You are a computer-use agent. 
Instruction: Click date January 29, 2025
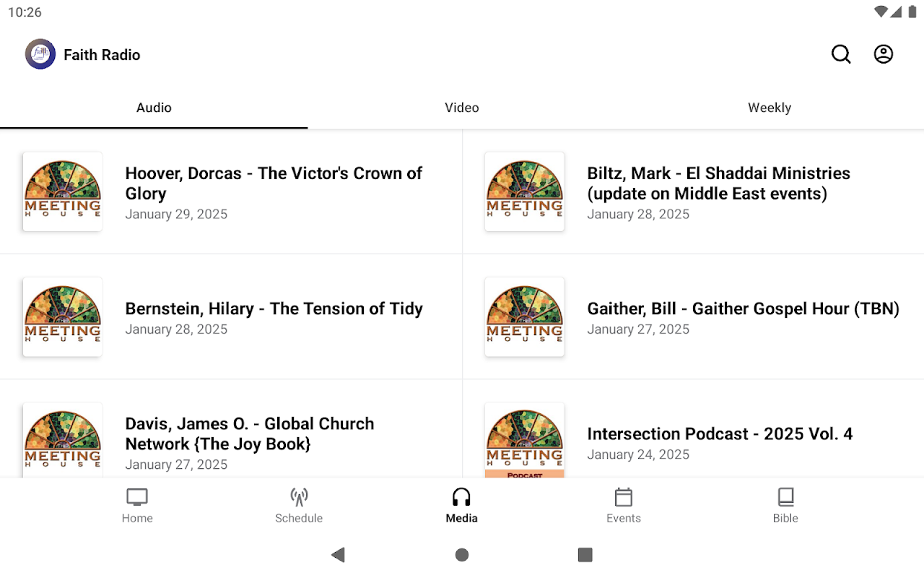176,214
